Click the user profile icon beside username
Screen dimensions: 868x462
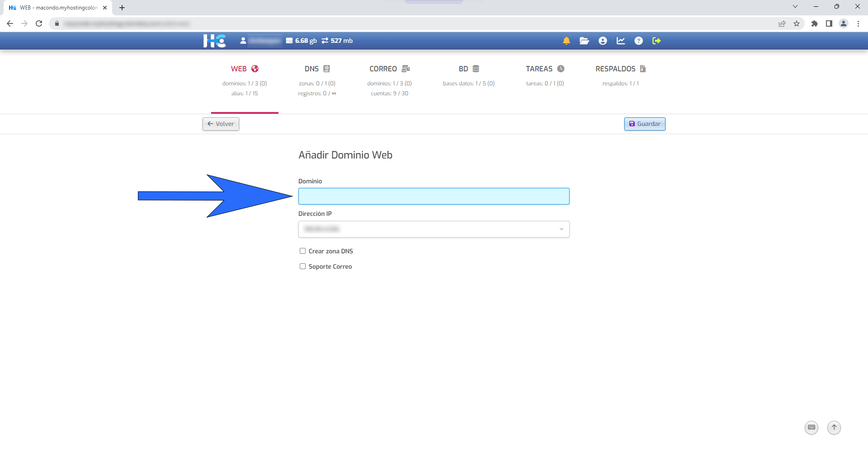point(243,41)
